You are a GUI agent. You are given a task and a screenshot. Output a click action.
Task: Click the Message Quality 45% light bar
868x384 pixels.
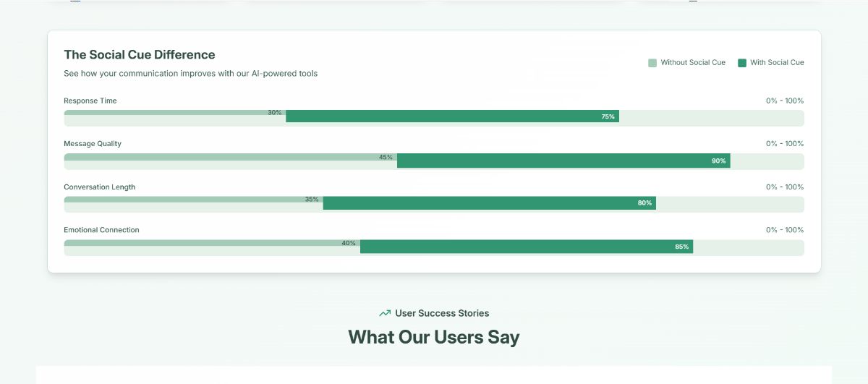230,156
